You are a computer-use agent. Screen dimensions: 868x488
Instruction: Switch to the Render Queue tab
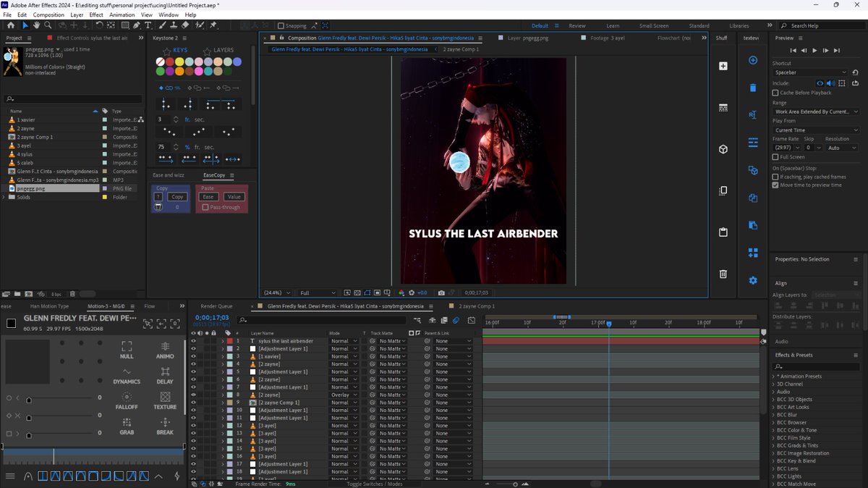coord(216,306)
